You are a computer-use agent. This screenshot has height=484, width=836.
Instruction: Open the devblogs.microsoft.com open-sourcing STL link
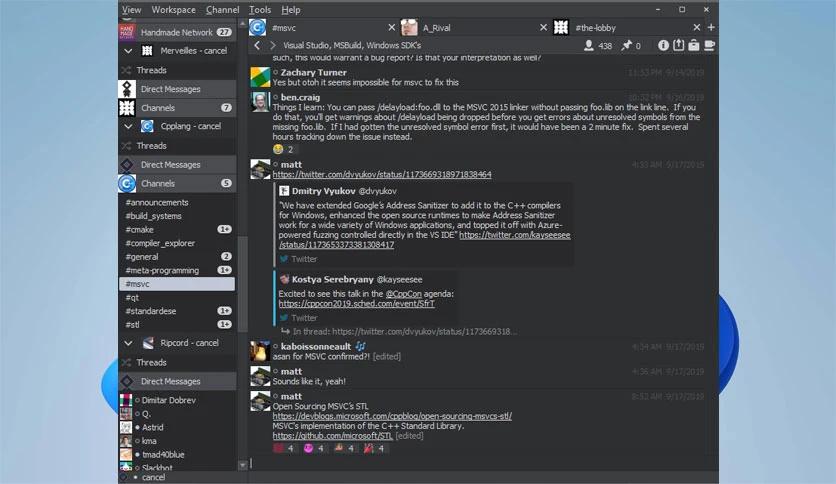pyautogui.click(x=392, y=416)
